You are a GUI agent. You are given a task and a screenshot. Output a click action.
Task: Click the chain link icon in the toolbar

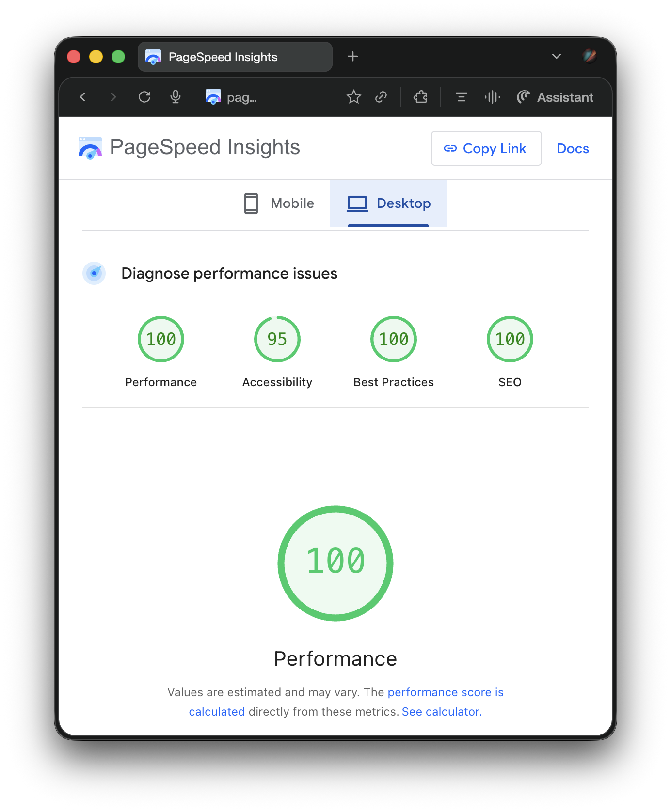(381, 97)
